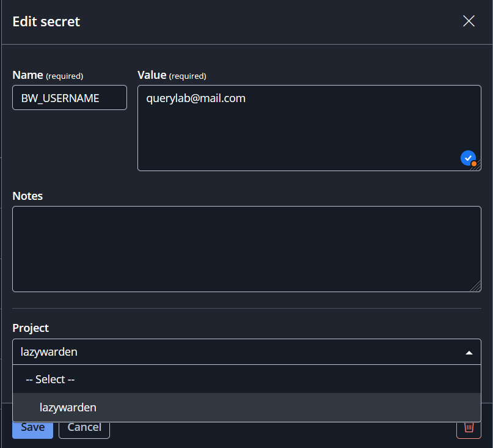The height and width of the screenshot is (448, 493).
Task: Click the querylab@mail.com text in Value
Action: 195,98
